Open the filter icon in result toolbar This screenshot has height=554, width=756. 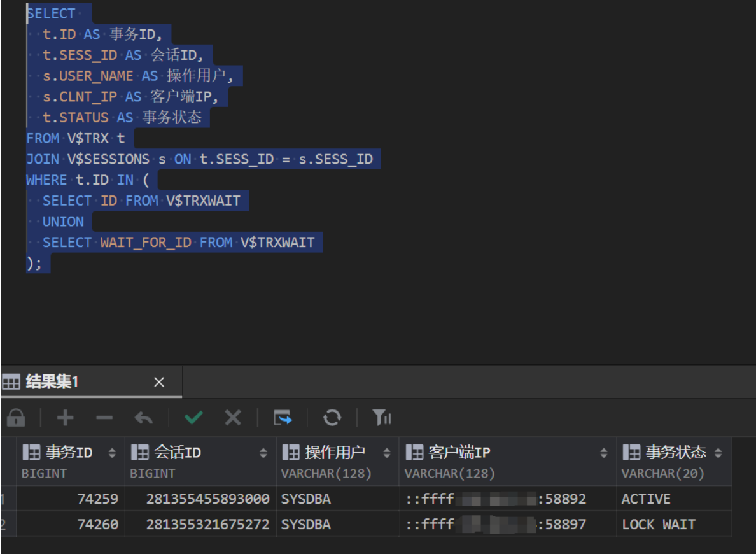(x=381, y=418)
